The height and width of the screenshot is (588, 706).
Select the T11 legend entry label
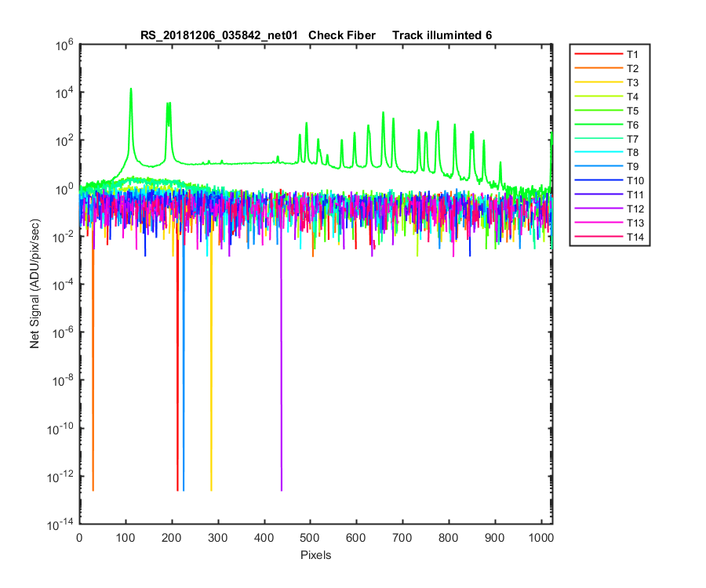635,194
